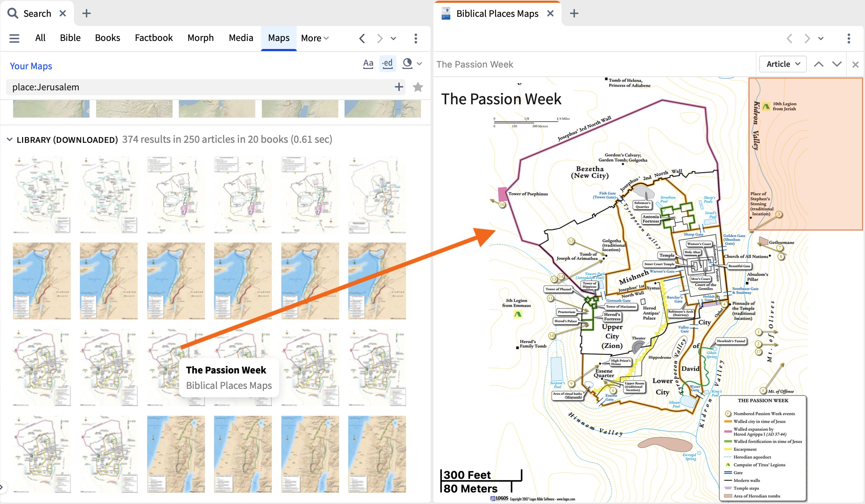This screenshot has height=504, width=865.
Task: Click plus icon in search field
Action: click(x=398, y=87)
